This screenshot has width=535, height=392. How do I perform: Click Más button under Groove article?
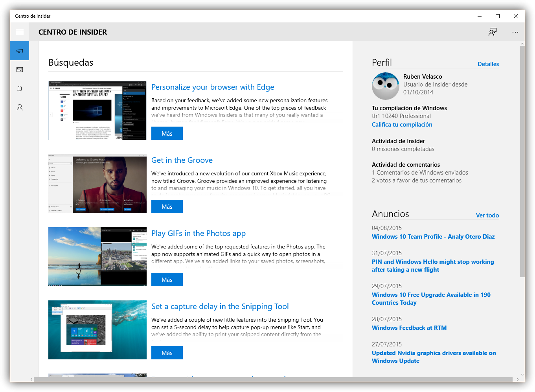(167, 207)
